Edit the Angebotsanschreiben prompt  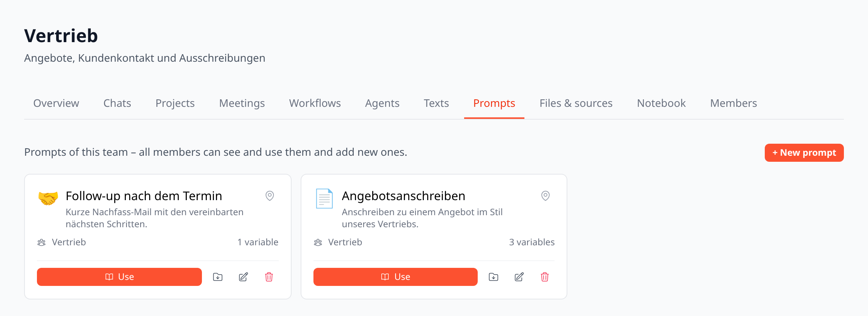pos(519,277)
